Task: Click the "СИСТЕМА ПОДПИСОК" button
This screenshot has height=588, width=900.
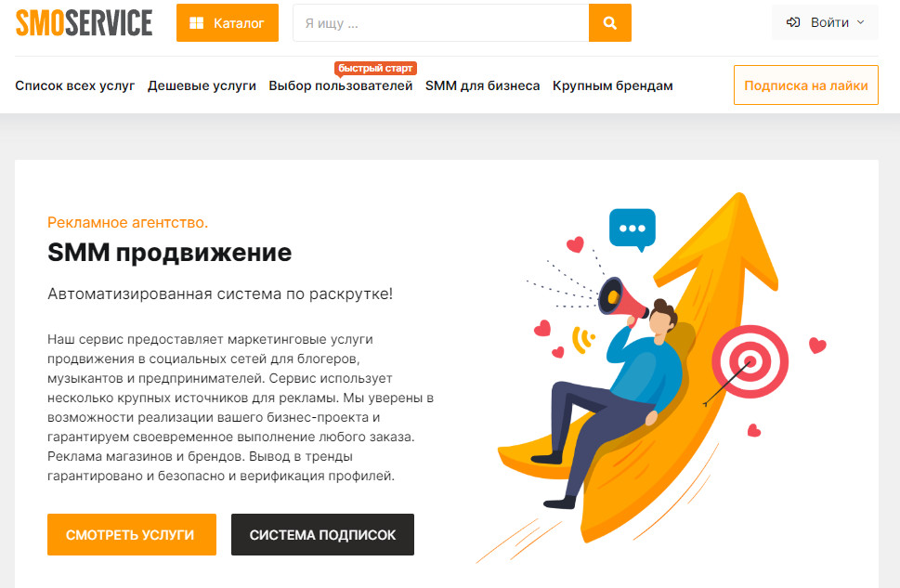Action: [322, 535]
